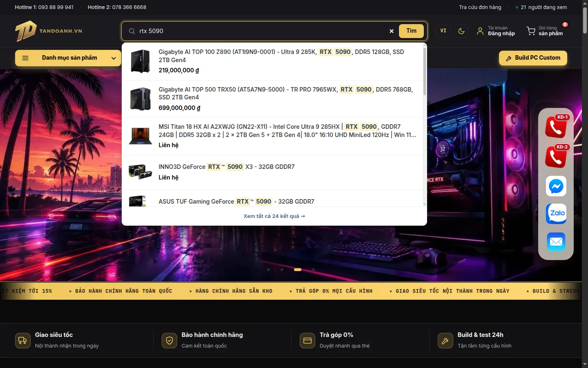Click inside the rtx 5090 search field
The image size is (588, 368).
[x=261, y=31]
